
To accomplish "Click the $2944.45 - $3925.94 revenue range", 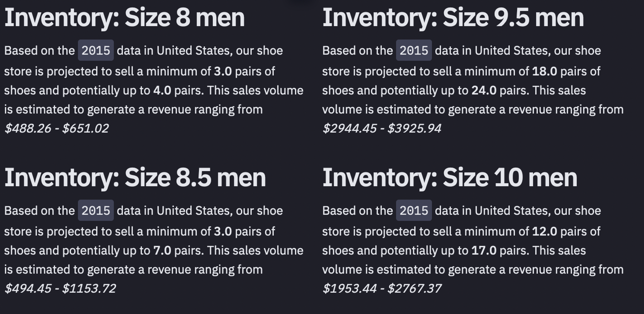I will [382, 128].
